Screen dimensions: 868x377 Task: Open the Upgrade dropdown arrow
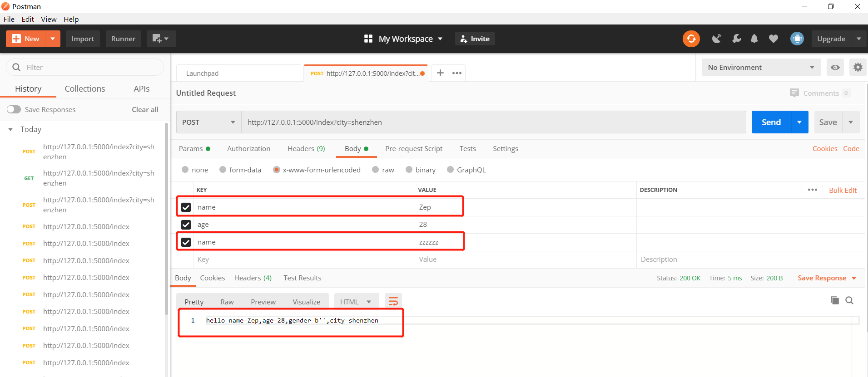(858, 39)
